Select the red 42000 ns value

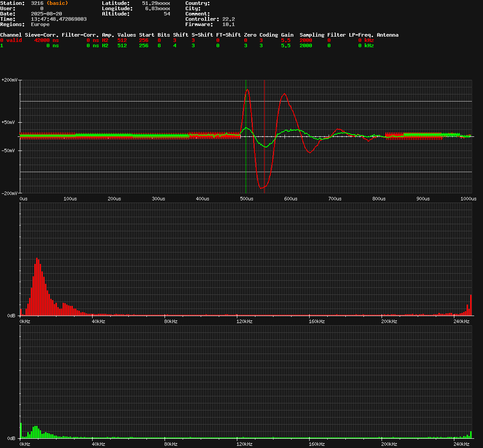click(x=46, y=40)
